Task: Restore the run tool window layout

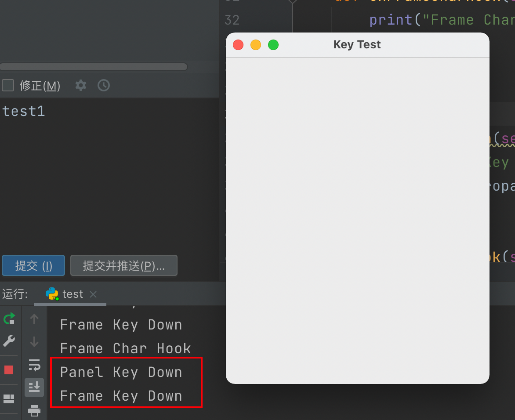Action: click(9, 399)
